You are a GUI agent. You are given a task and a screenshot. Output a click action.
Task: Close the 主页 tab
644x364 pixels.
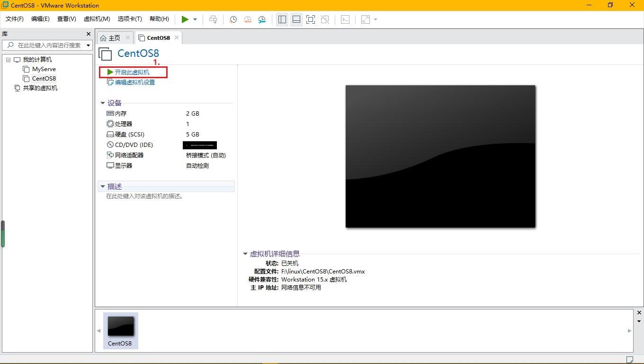(128, 37)
